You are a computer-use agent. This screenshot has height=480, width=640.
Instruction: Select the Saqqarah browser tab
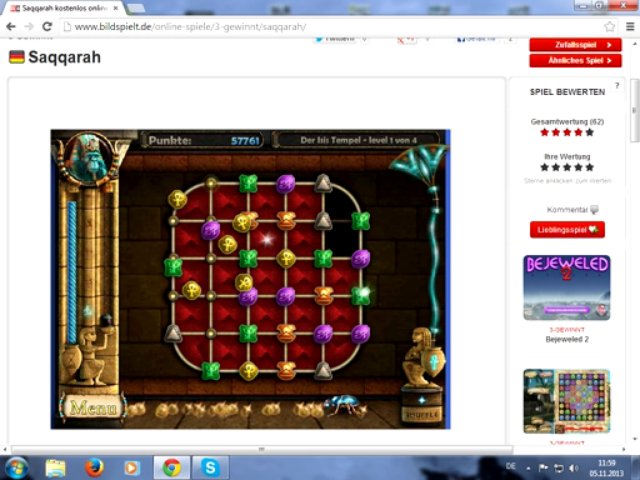(x=62, y=8)
